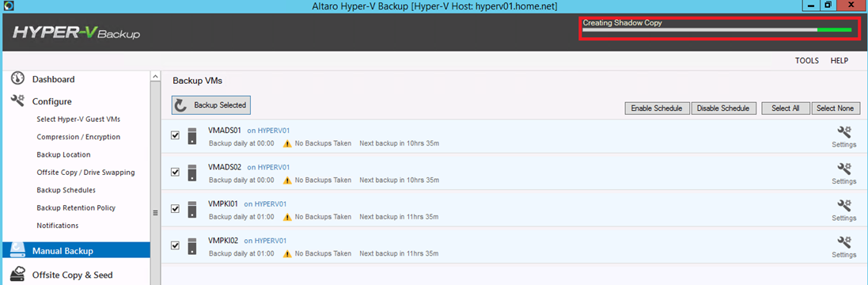The width and height of the screenshot is (868, 285).
Task: Open Backup Location settings
Action: click(x=63, y=155)
